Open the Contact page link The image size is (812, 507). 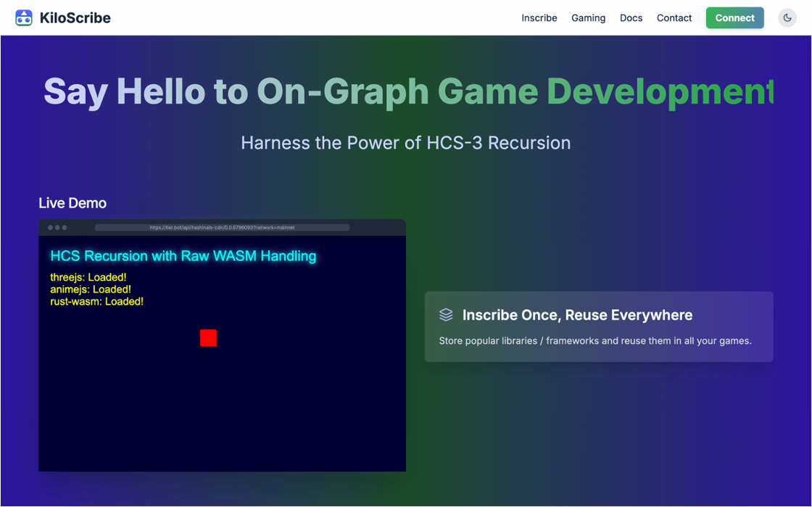point(674,18)
